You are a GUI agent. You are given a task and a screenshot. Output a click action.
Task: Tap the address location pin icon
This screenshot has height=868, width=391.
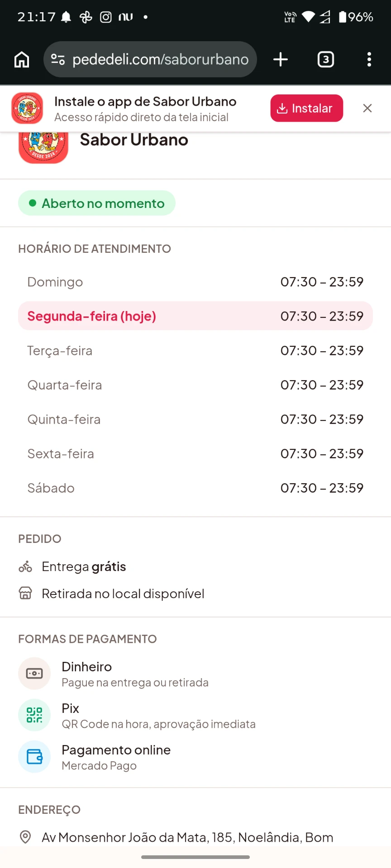coord(25,837)
